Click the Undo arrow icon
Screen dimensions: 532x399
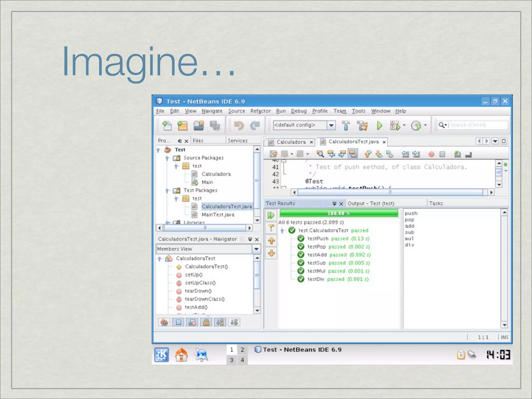point(239,125)
